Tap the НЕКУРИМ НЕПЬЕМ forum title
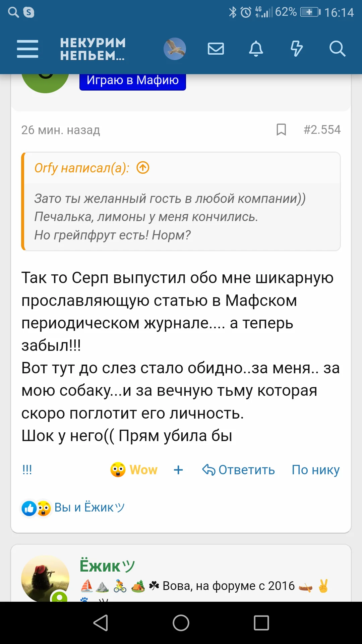This screenshot has width=362, height=644. 93,49
